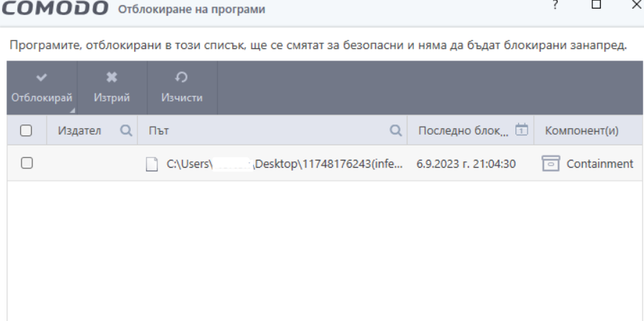Click the Изтрий delete button
This screenshot has width=644, height=321.
click(111, 87)
